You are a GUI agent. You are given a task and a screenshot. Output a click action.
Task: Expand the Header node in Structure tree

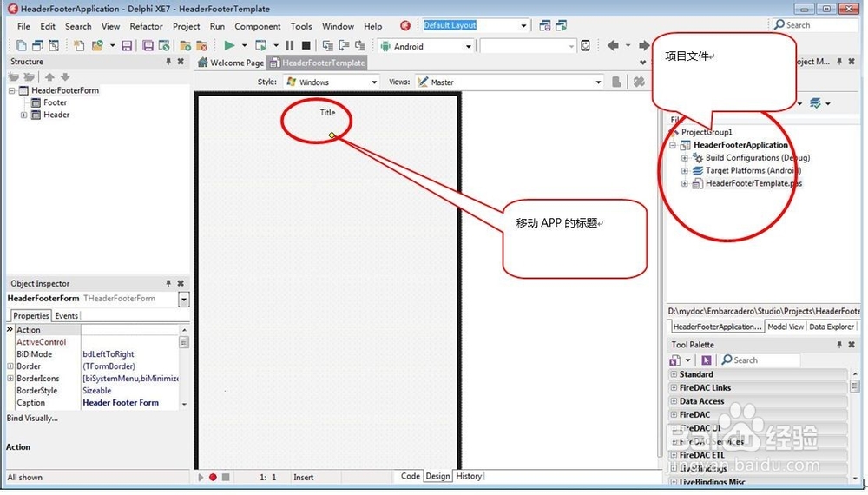tap(23, 115)
